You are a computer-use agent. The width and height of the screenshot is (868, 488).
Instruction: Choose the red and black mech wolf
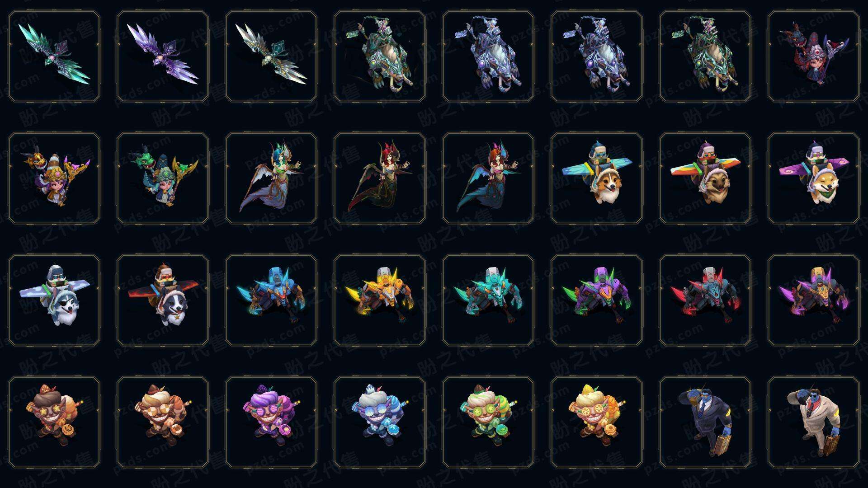pyautogui.click(x=705, y=300)
